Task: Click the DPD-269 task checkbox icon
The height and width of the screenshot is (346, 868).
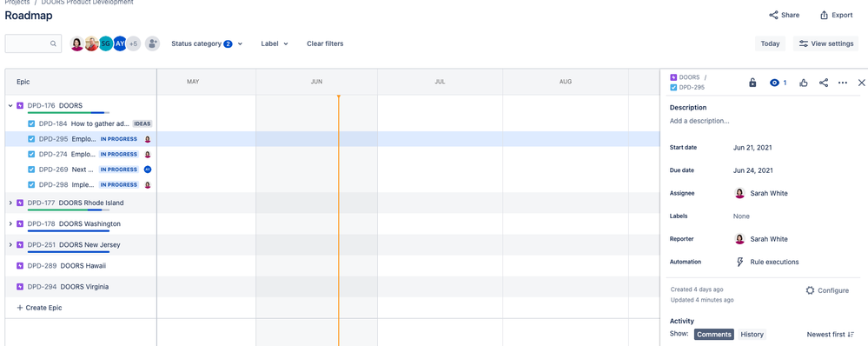Action: pos(31,170)
